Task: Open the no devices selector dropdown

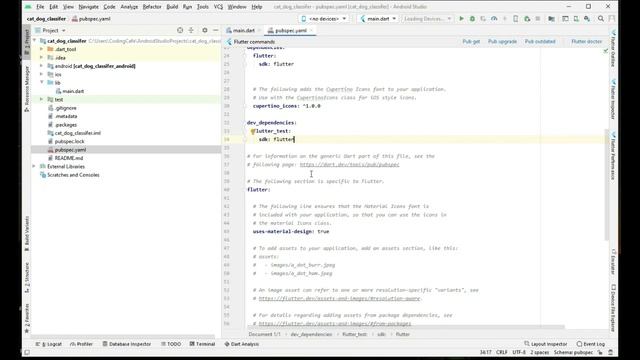Action: 324,19
